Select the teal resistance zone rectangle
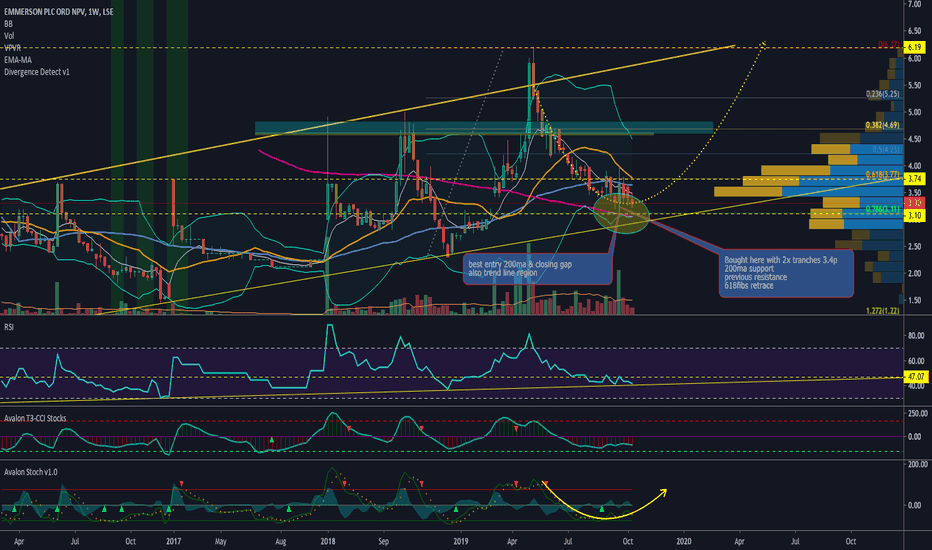This screenshot has height=550, width=932. 484,128
